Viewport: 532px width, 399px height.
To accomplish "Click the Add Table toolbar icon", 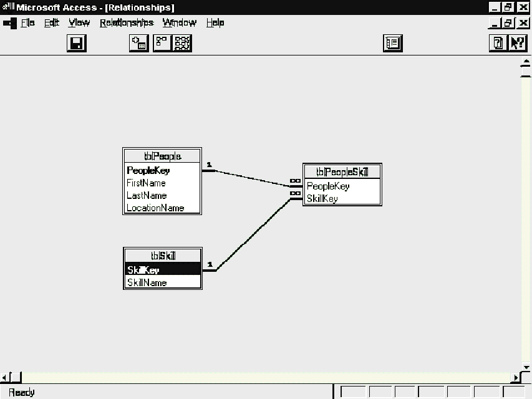I will click(x=138, y=43).
